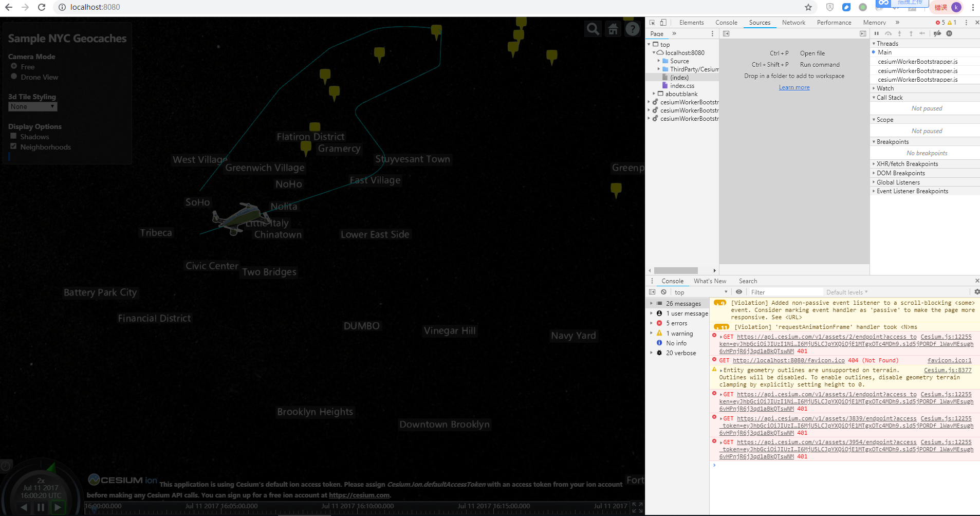Open the console context 'top' dropdown
Screen dimensions: 980x516
[x=701, y=292]
